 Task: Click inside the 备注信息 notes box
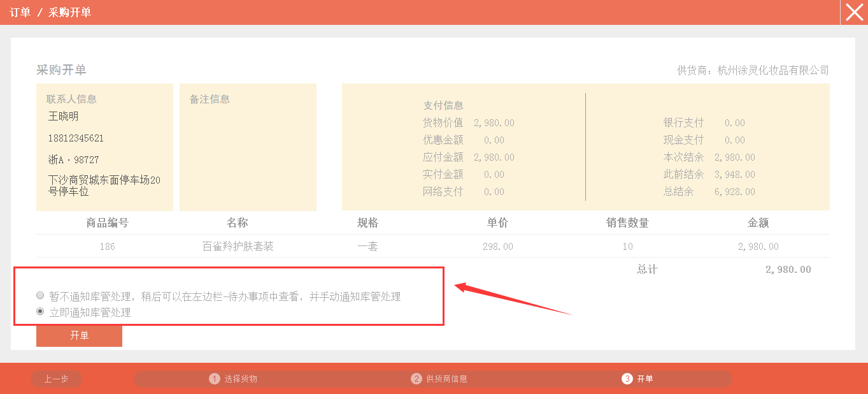248,153
